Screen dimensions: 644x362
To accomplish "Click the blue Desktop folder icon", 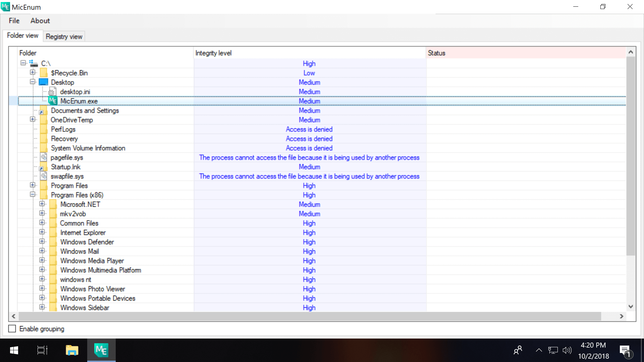I will point(44,82).
